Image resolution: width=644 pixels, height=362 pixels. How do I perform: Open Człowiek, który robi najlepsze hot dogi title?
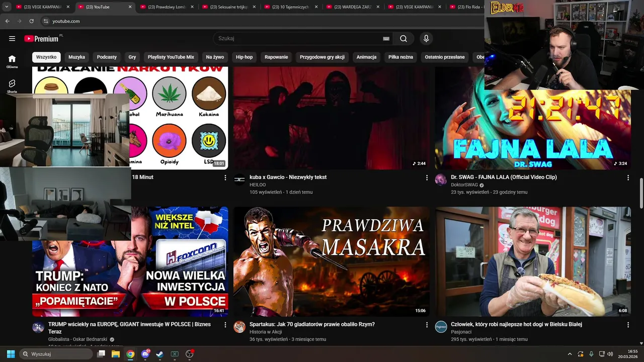click(516, 324)
